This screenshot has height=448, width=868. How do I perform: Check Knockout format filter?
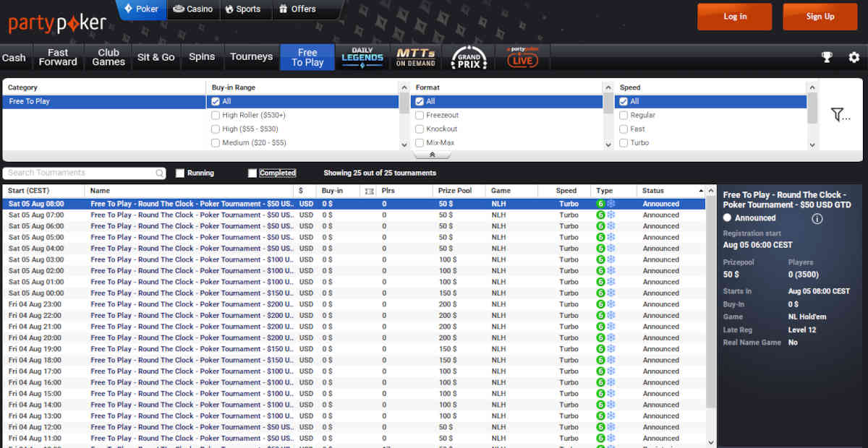420,129
